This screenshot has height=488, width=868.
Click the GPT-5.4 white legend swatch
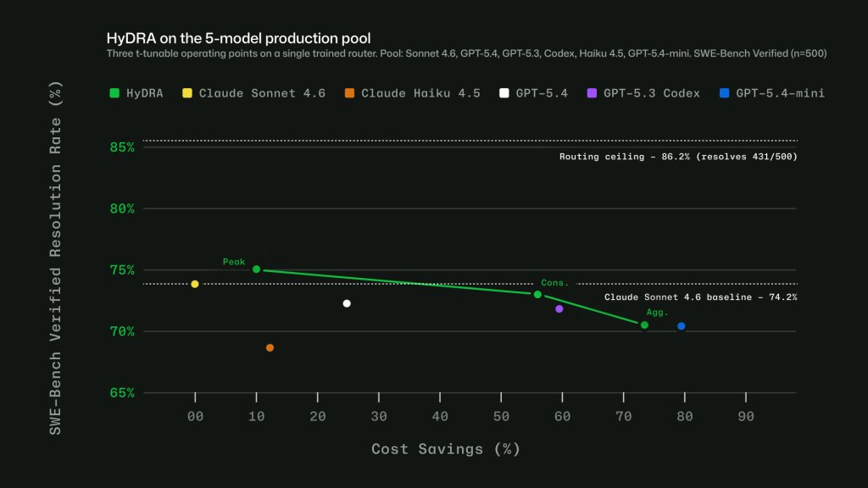[x=504, y=93]
